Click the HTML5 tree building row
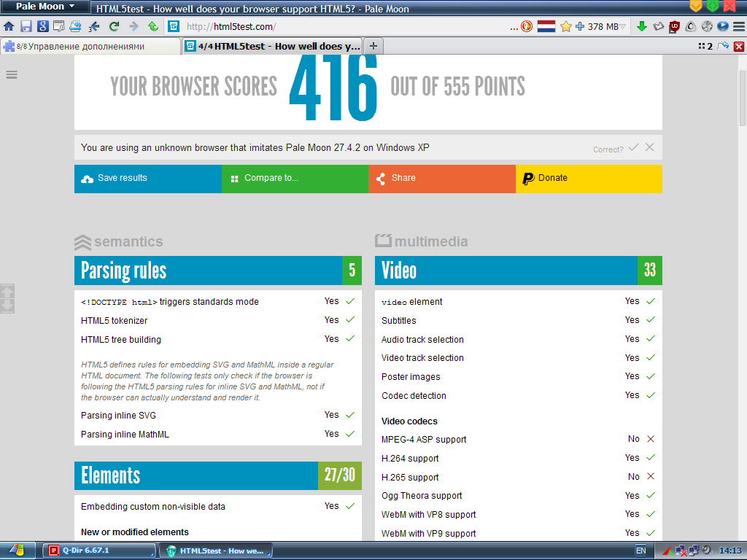 [x=217, y=340]
